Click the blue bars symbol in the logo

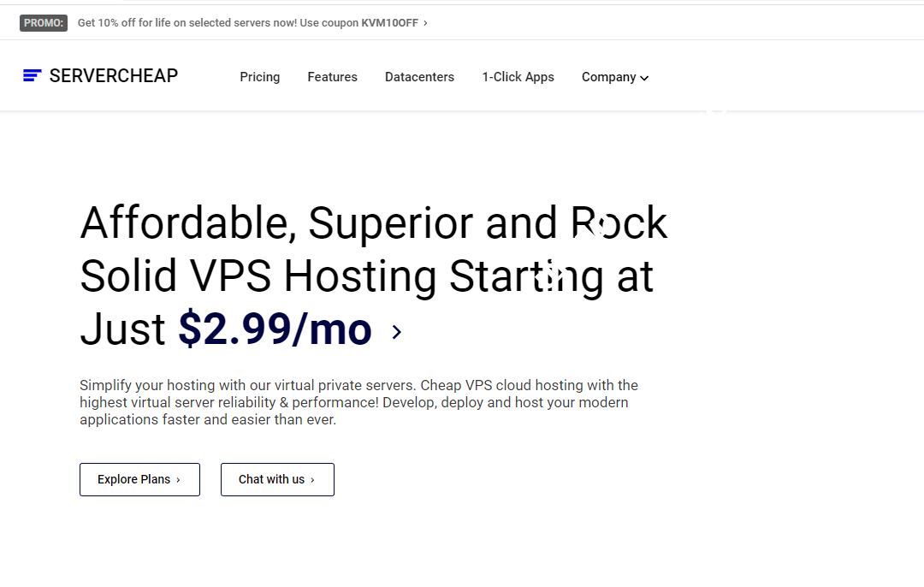[x=33, y=75]
